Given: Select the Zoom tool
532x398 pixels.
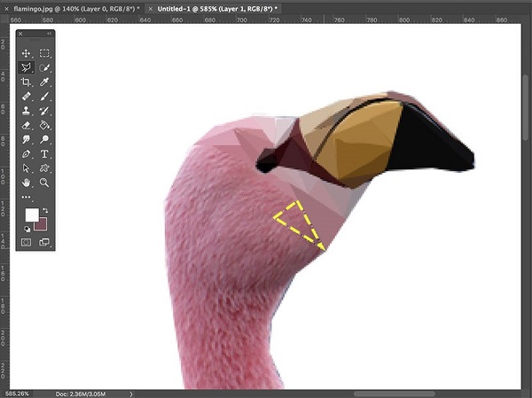Looking at the screenshot, I should [x=44, y=183].
